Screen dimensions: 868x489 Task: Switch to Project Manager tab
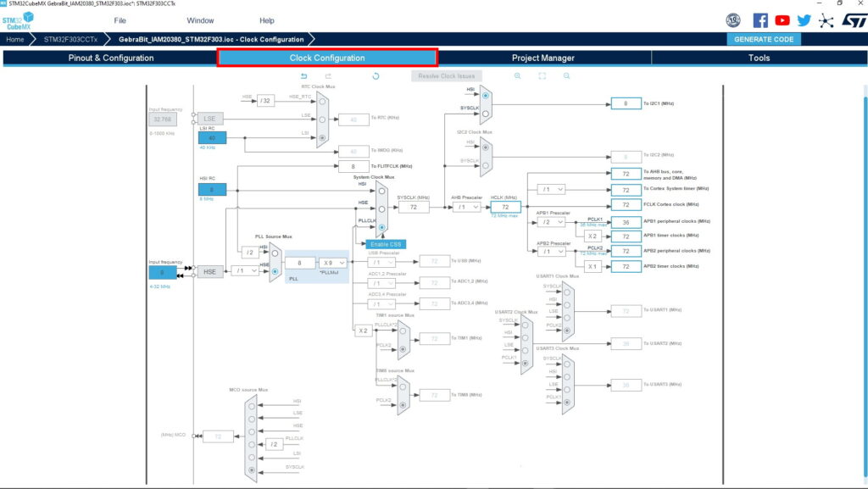pyautogui.click(x=543, y=58)
